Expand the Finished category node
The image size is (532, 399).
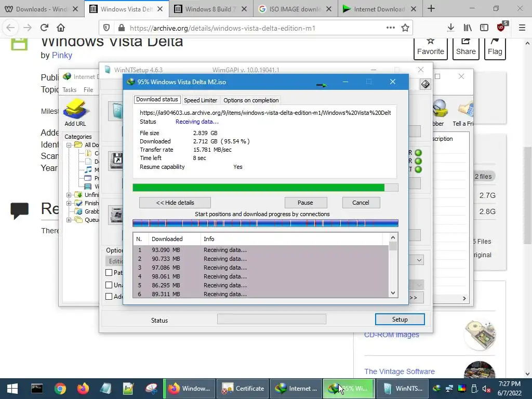coord(69,203)
